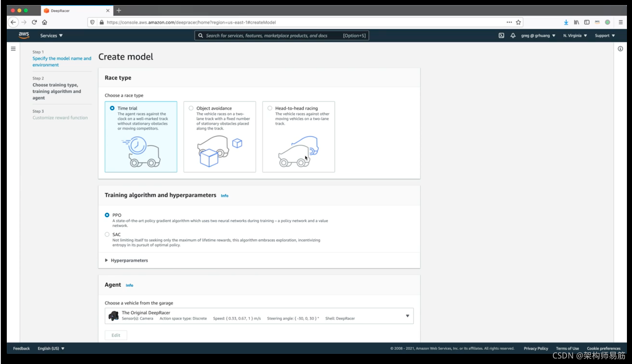The height and width of the screenshot is (364, 632).
Task: Go back with the browser back arrow
Action: (x=13, y=22)
